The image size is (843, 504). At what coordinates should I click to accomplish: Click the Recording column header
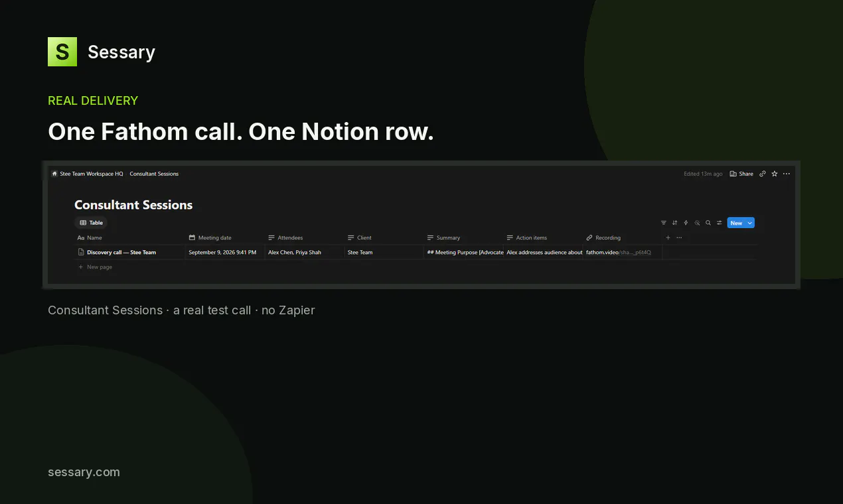pyautogui.click(x=603, y=237)
